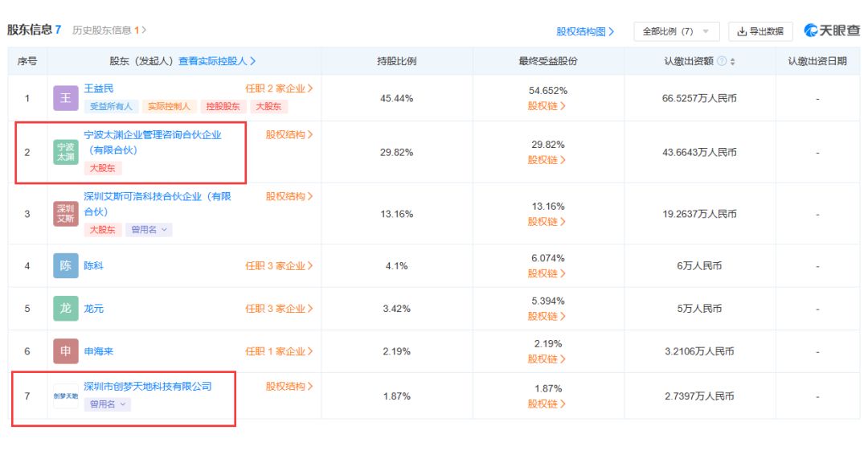Click 查看实际控股人 link in header

point(217,61)
